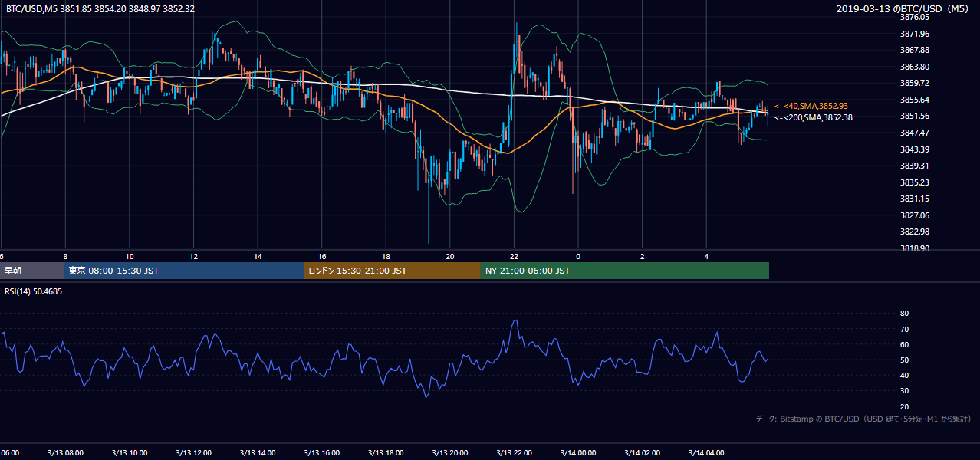
Task: Click the 3867.88 price axis label
Action: [915, 50]
